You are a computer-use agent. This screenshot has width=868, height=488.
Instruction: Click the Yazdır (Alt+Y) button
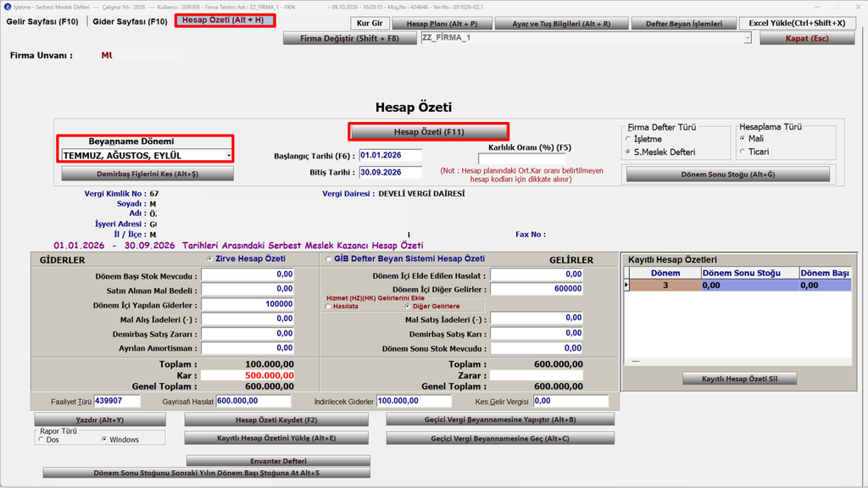[100, 420]
